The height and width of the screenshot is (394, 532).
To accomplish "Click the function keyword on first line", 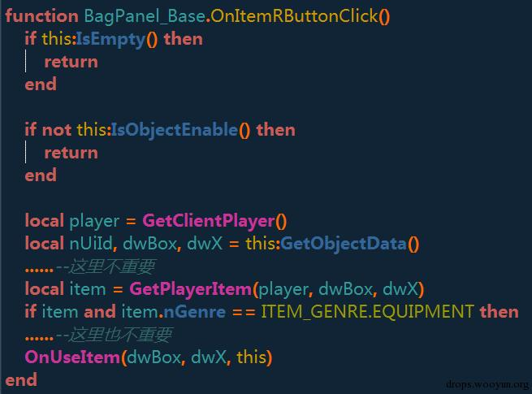I will click(x=41, y=16).
